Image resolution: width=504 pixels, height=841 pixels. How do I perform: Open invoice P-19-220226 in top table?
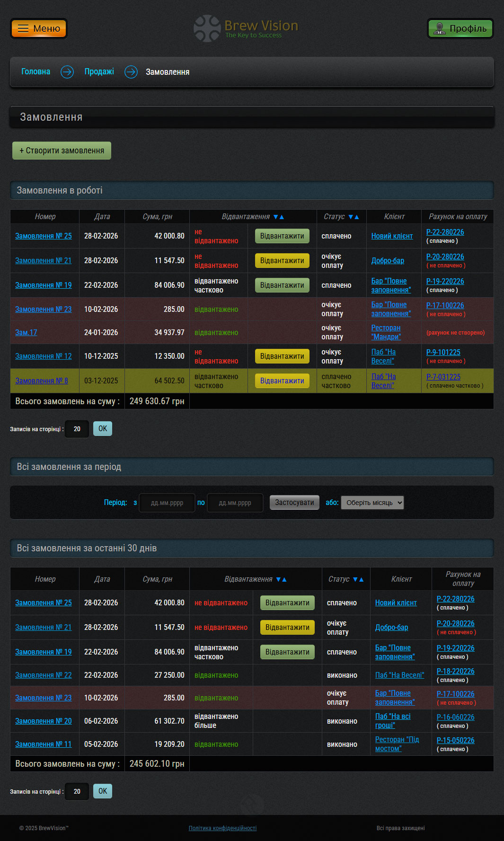445,281
